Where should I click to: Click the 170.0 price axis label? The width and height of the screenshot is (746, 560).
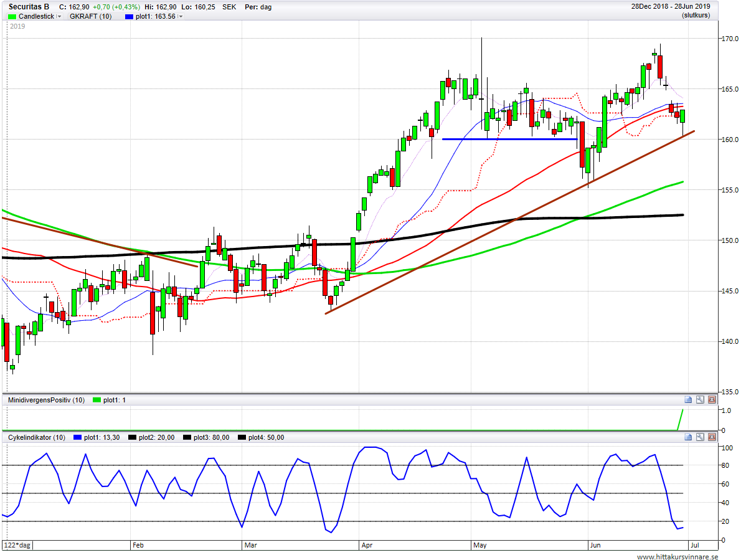pos(730,39)
